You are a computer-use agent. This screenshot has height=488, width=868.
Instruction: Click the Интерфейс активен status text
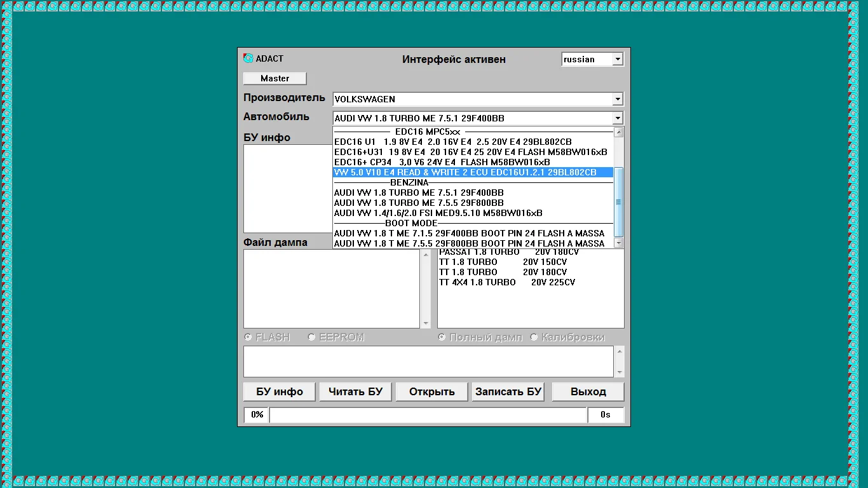click(454, 59)
